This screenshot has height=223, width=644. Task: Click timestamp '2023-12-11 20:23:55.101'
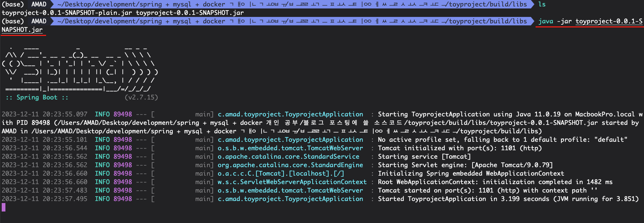(44, 140)
